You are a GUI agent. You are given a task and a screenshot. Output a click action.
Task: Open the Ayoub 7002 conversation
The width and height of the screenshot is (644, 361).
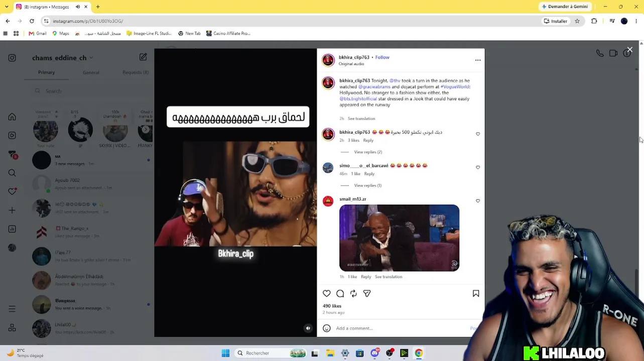tap(91, 184)
